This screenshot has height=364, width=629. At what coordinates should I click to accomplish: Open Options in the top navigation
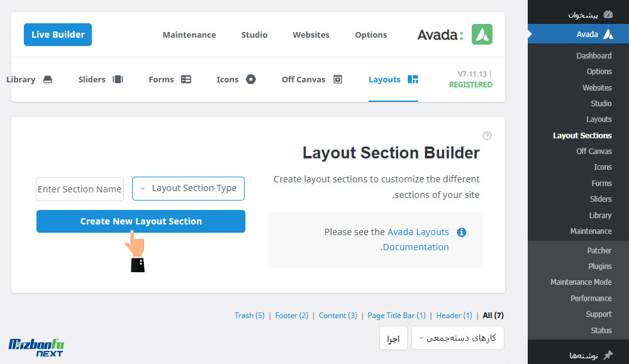point(371,35)
